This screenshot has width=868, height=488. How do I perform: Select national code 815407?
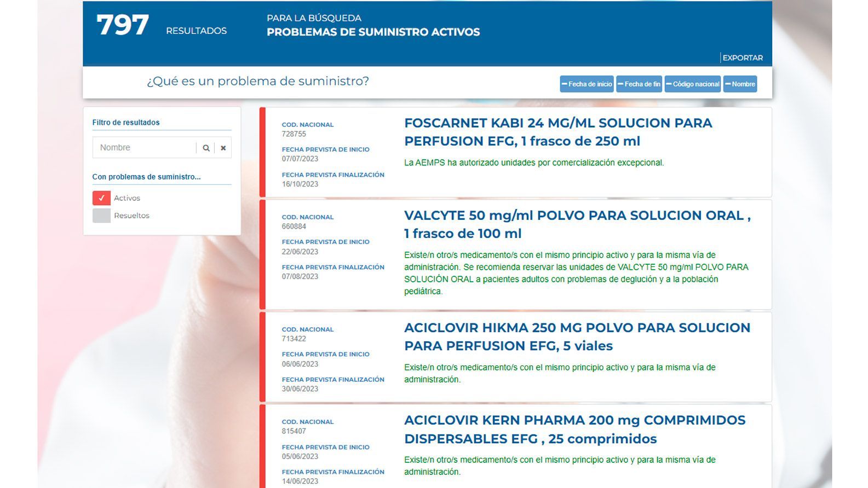pyautogui.click(x=294, y=431)
